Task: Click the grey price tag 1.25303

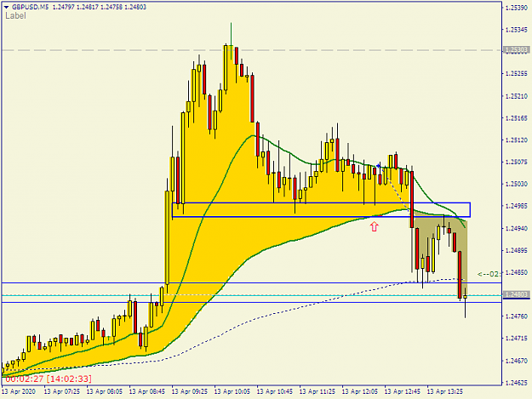Action: [516, 50]
